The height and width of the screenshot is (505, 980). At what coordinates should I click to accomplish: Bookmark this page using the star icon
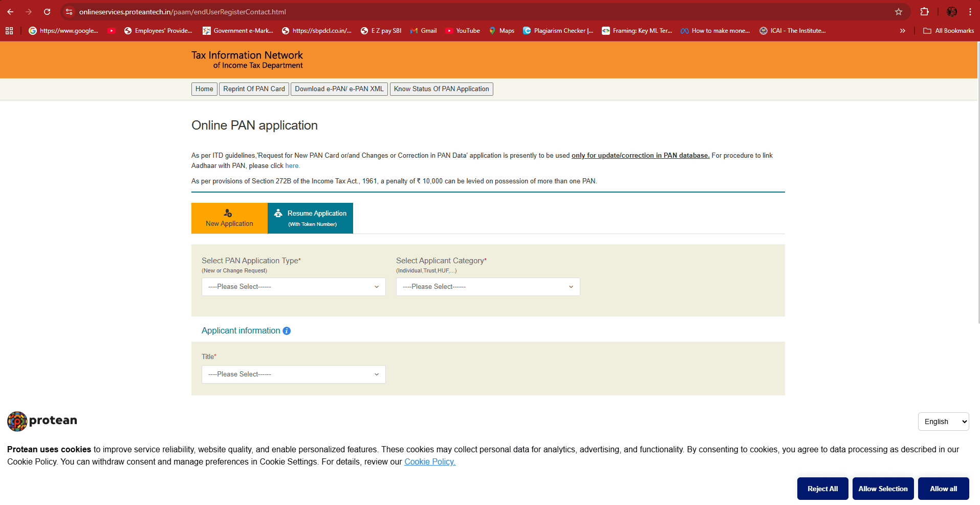pyautogui.click(x=898, y=11)
